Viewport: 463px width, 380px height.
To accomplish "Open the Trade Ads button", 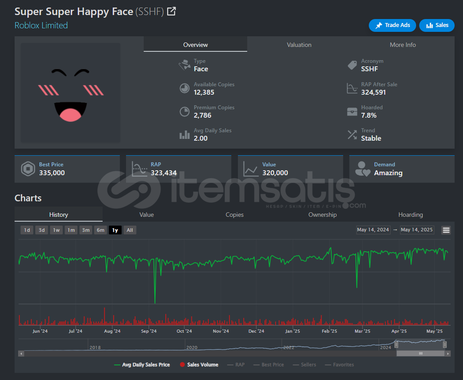I will click(x=392, y=25).
